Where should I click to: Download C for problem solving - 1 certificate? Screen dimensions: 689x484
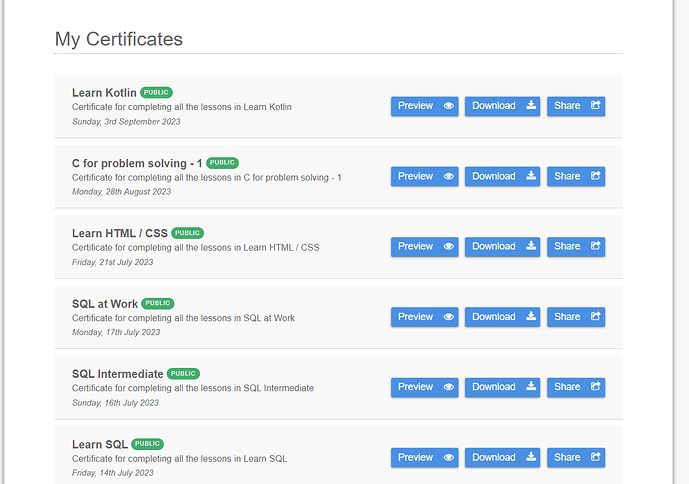pyautogui.click(x=502, y=176)
